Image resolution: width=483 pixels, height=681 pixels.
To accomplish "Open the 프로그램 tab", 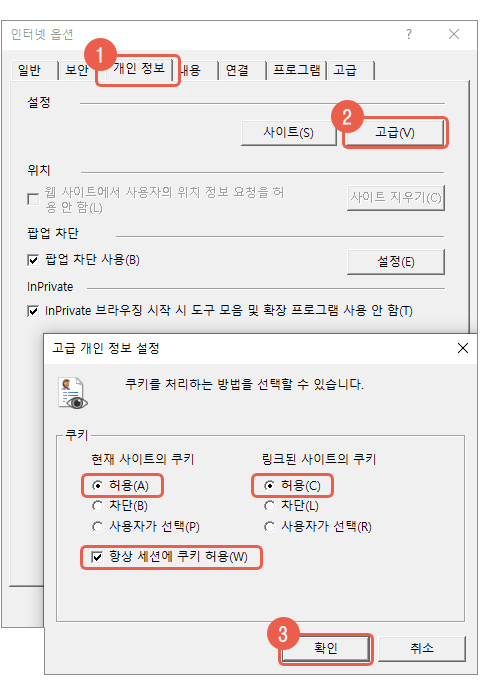I will pyautogui.click(x=297, y=70).
